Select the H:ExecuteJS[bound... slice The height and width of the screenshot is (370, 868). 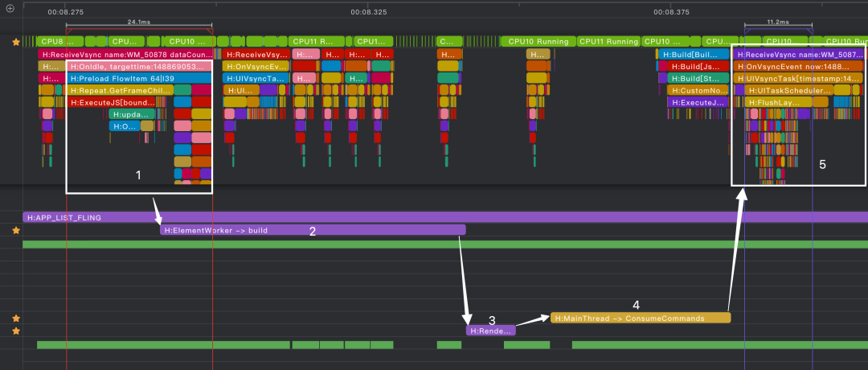[111, 102]
